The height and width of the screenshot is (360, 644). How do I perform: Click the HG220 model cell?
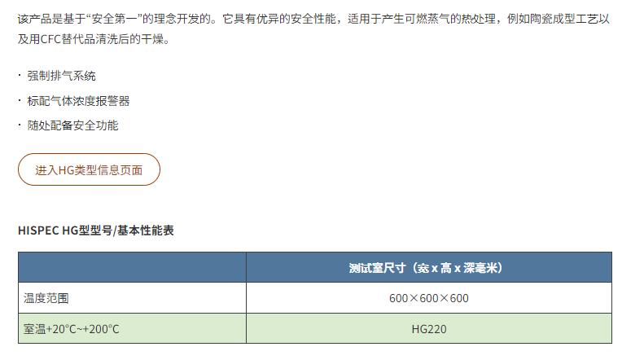click(x=429, y=329)
